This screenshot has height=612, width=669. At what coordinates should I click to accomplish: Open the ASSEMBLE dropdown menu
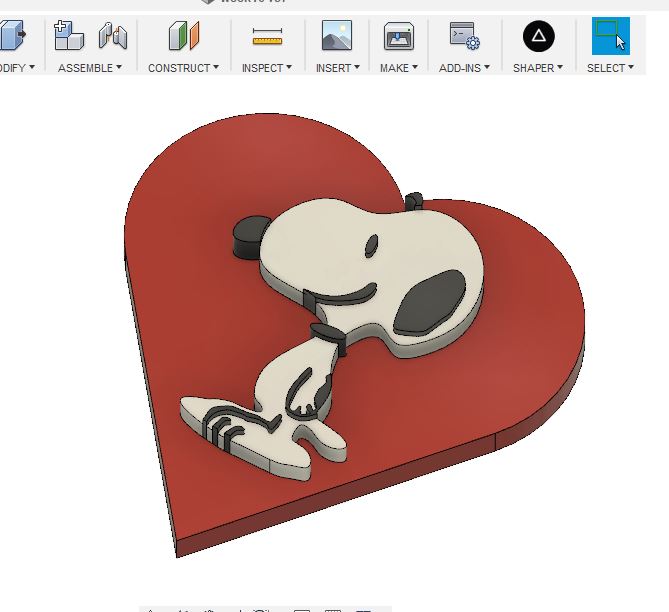tap(90, 68)
